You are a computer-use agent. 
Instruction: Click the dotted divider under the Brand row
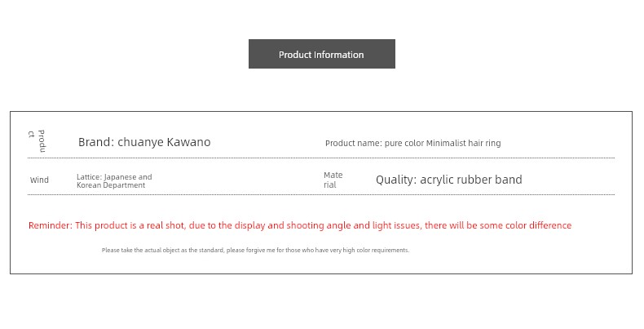(x=321, y=158)
